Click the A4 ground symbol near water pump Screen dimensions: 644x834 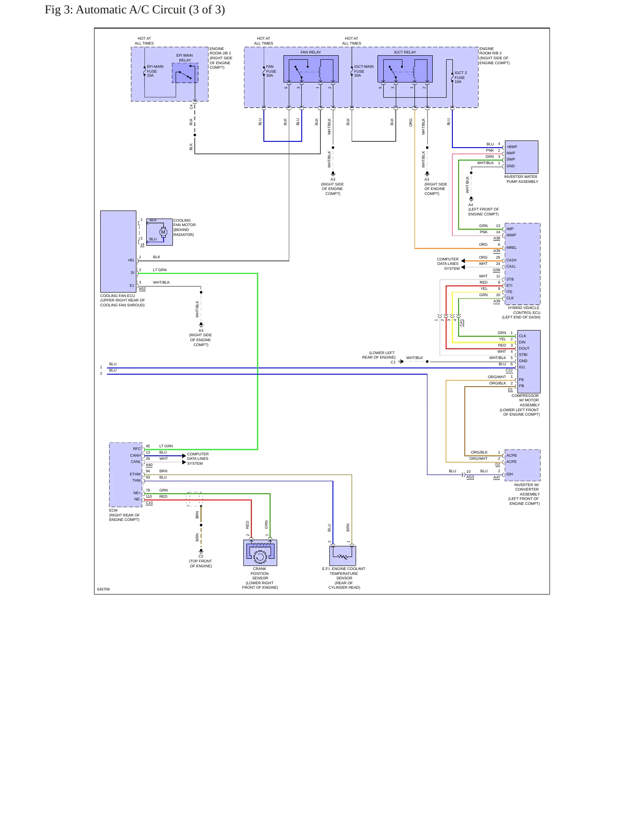pyautogui.click(x=471, y=199)
